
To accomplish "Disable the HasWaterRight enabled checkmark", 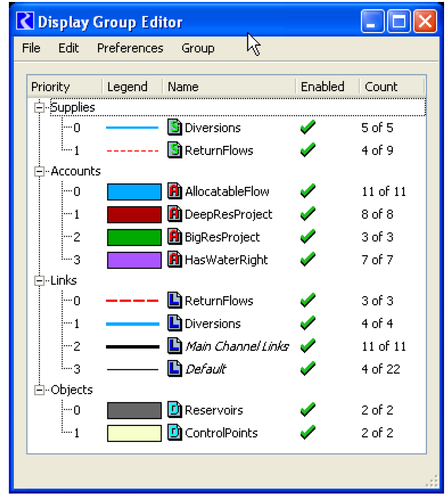I will (308, 259).
